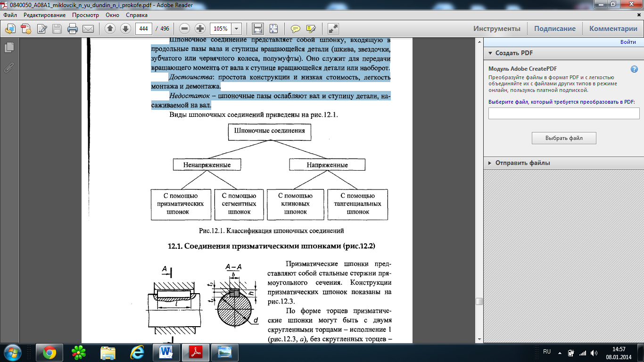Open Windows Explorer folder on taskbar
This screenshot has height=362, width=644.
[x=108, y=352]
